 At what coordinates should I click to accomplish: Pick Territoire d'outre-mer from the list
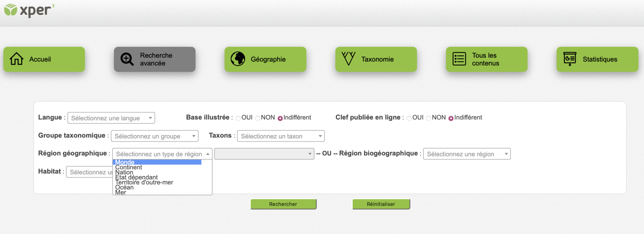point(144,182)
